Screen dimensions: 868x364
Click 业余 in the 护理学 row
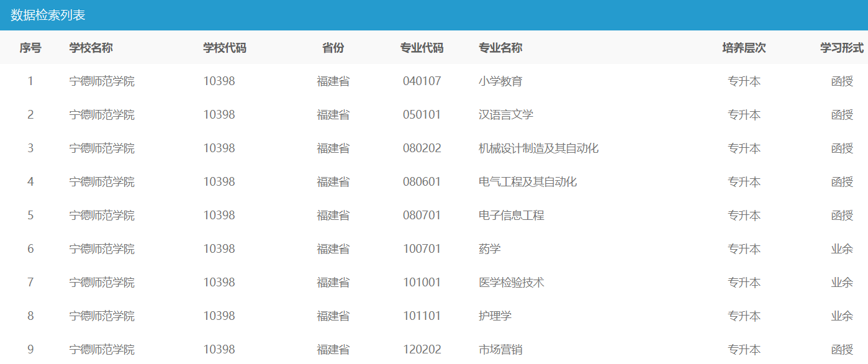[x=842, y=316]
